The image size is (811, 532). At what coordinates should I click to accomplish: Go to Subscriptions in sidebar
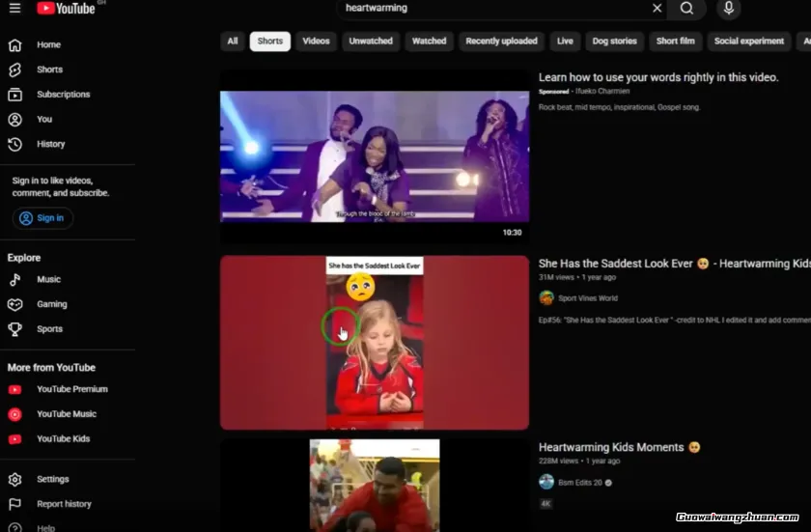point(63,95)
